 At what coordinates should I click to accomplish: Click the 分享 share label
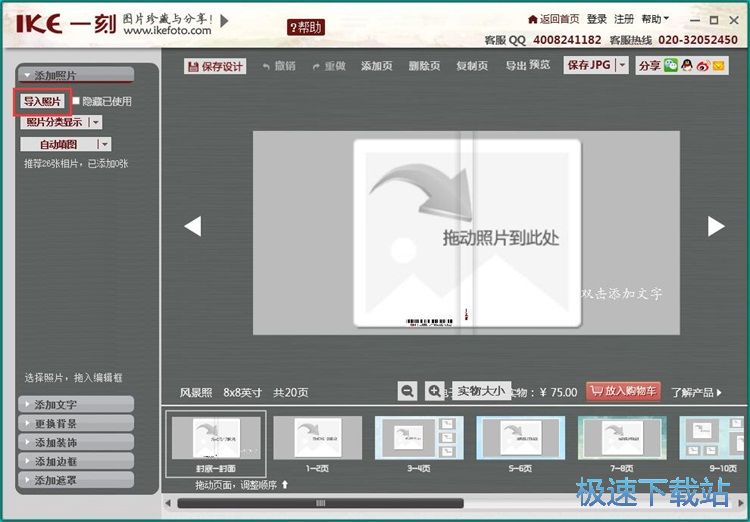click(x=650, y=66)
